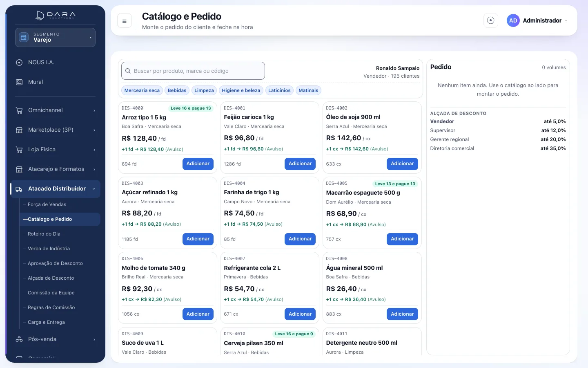
Task: Click the circular target icon near Administrador
Action: (491, 20)
